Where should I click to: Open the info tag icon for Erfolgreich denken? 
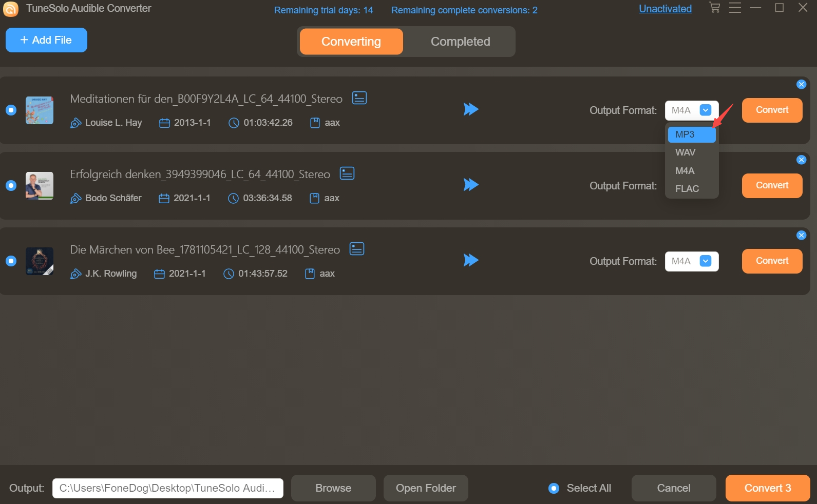(x=347, y=173)
